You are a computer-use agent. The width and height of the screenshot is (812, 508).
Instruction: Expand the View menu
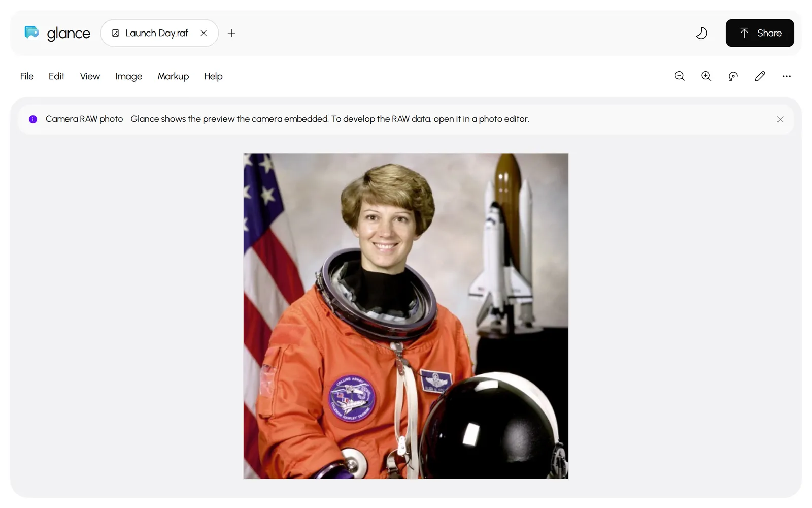pos(90,76)
